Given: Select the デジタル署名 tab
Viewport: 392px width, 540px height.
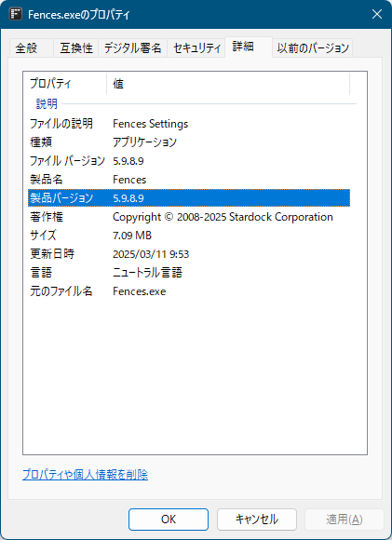Looking at the screenshot, I should pyautogui.click(x=132, y=47).
